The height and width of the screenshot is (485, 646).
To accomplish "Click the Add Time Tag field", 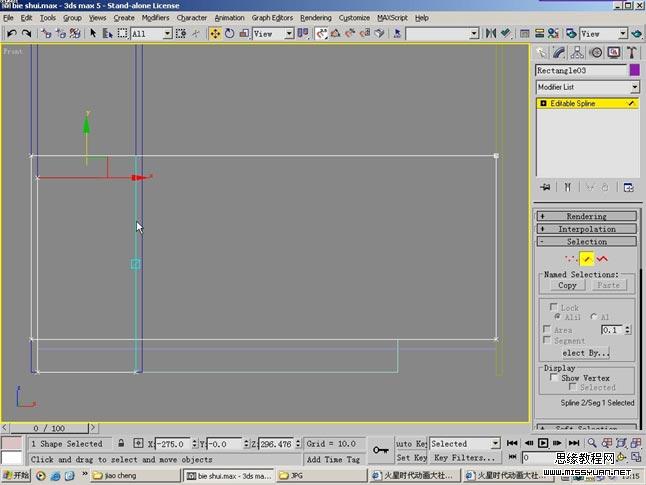I will coord(333,459).
